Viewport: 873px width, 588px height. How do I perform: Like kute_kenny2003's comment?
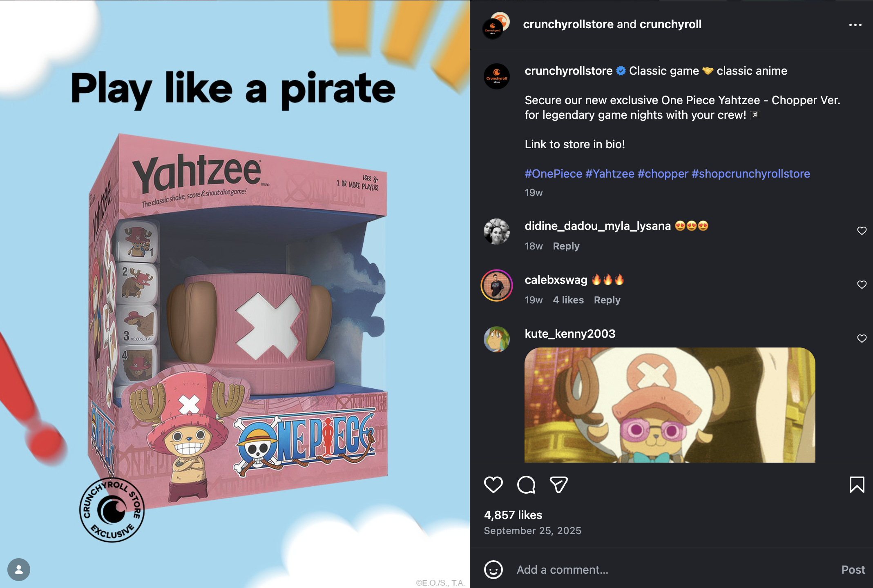click(862, 339)
